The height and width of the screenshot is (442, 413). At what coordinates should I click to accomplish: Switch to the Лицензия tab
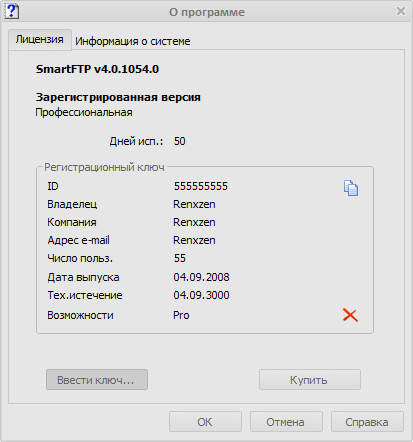[40, 40]
